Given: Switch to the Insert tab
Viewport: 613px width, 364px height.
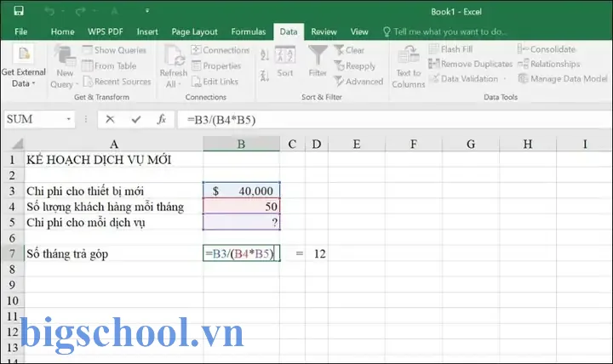Looking at the screenshot, I should [x=147, y=31].
